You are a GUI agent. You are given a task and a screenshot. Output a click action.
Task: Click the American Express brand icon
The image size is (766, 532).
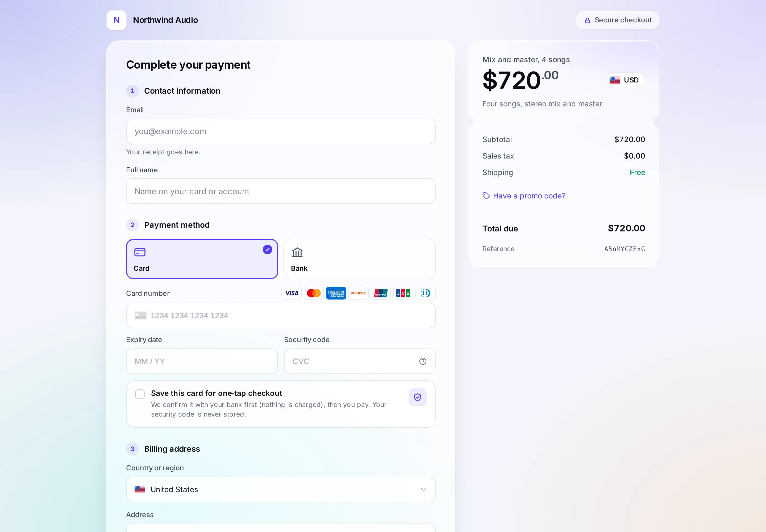[x=336, y=293]
